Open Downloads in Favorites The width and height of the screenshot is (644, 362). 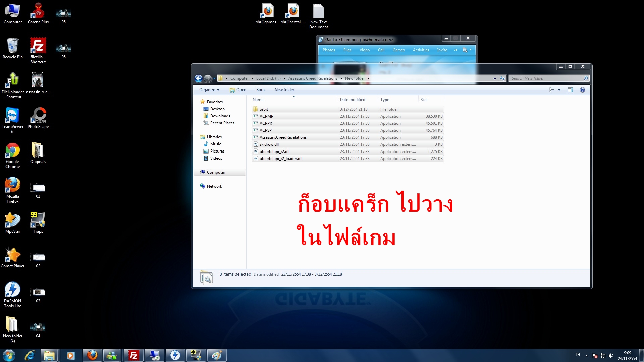point(220,116)
